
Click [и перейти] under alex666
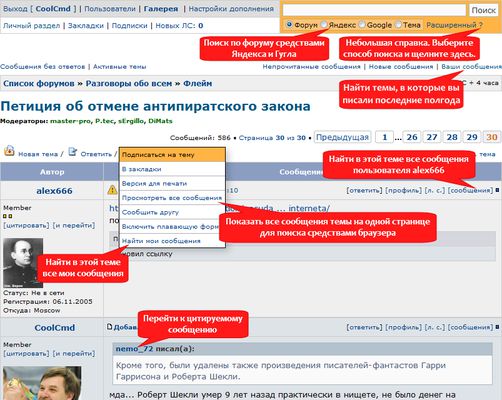pos(74,225)
